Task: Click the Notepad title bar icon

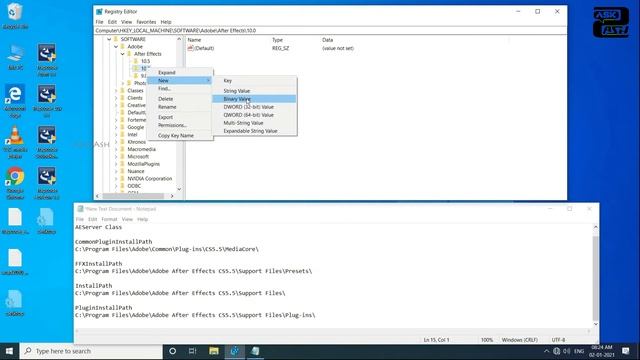Action: 80,209
